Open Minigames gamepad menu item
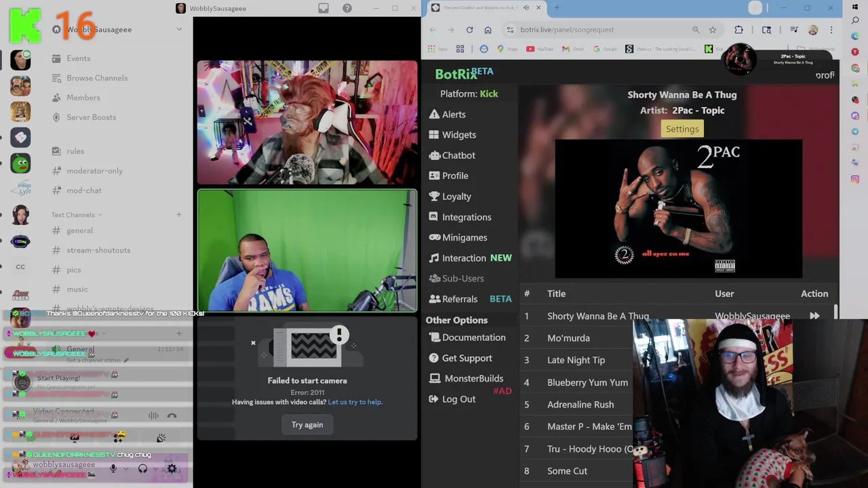This screenshot has width=868, height=488. pos(458,237)
